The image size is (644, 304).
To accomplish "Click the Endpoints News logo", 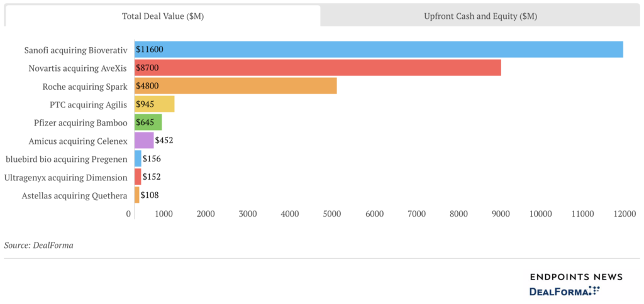I will [x=576, y=277].
